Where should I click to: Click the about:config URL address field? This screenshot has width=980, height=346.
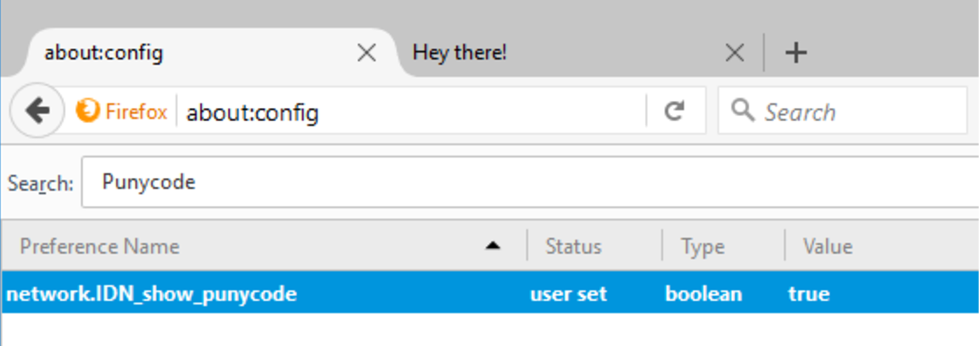click(414, 111)
